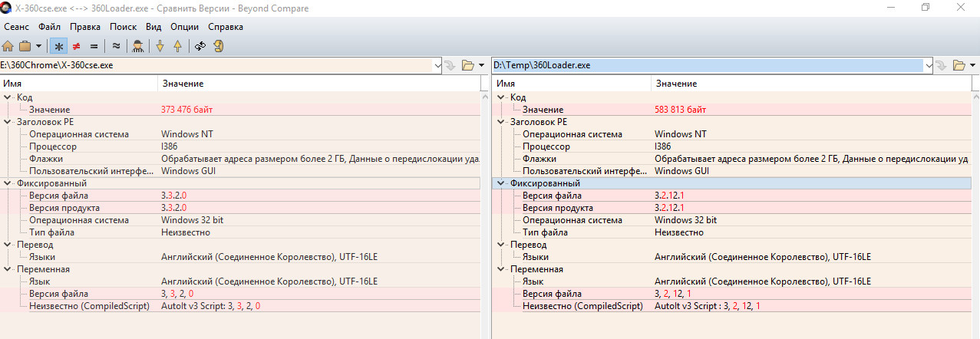Collapse right Фиксированный section
Image resolution: width=980 pixels, height=339 pixels.
501,183
